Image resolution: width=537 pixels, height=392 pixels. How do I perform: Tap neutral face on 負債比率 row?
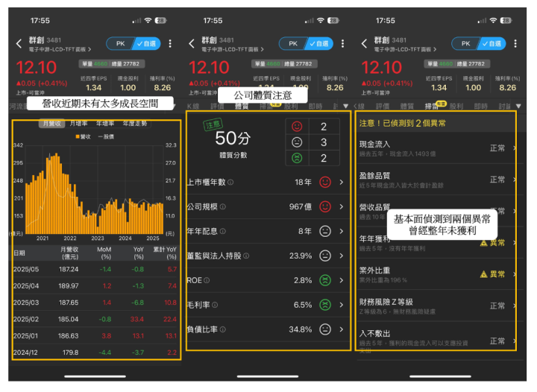coord(325,329)
